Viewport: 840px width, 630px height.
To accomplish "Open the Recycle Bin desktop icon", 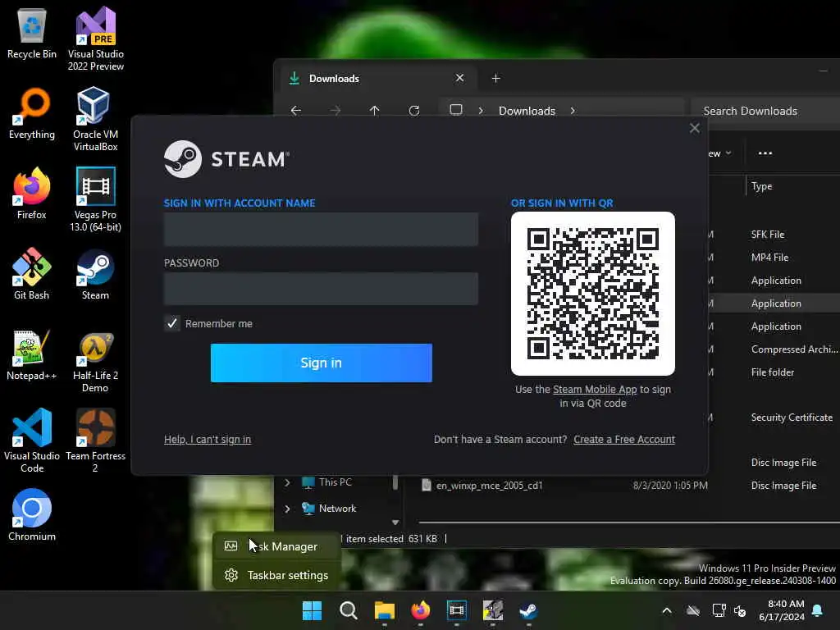I will tap(32, 34).
